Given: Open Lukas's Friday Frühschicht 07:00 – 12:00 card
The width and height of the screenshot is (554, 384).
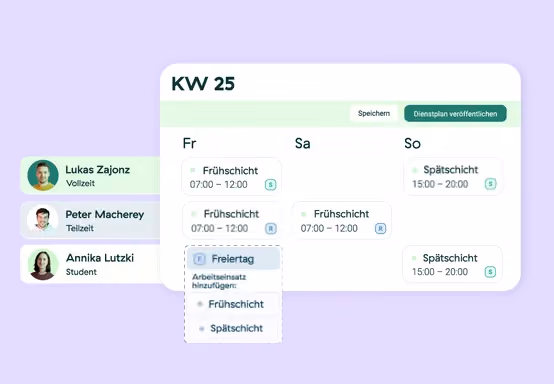Looking at the screenshot, I should [x=232, y=177].
